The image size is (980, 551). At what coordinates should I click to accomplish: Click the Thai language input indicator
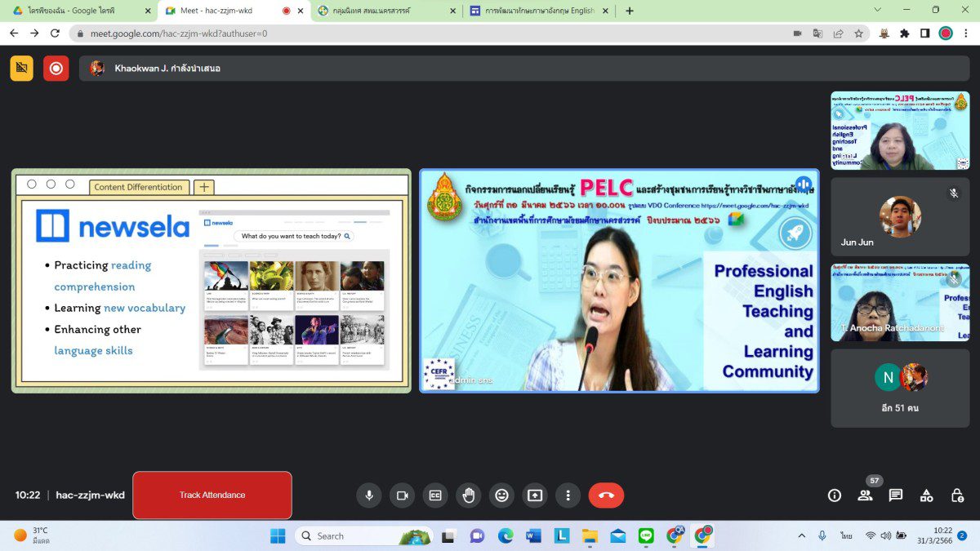coord(847,535)
